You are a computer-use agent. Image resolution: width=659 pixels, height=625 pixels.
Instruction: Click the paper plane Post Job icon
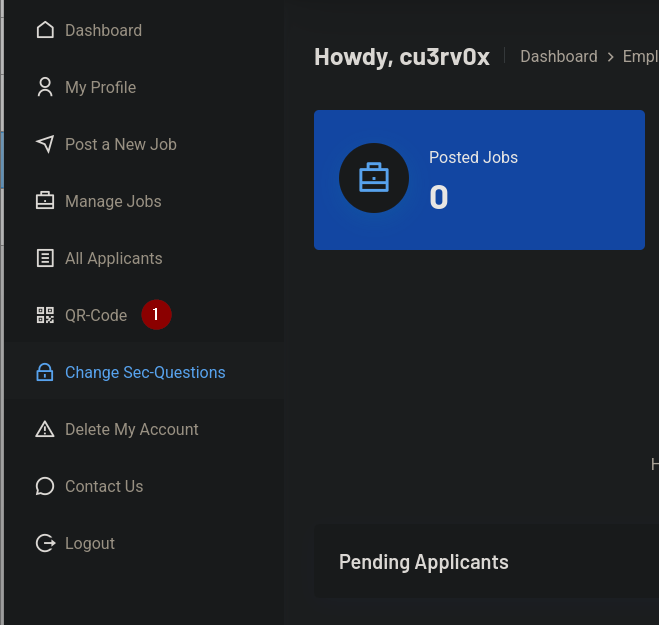click(45, 144)
